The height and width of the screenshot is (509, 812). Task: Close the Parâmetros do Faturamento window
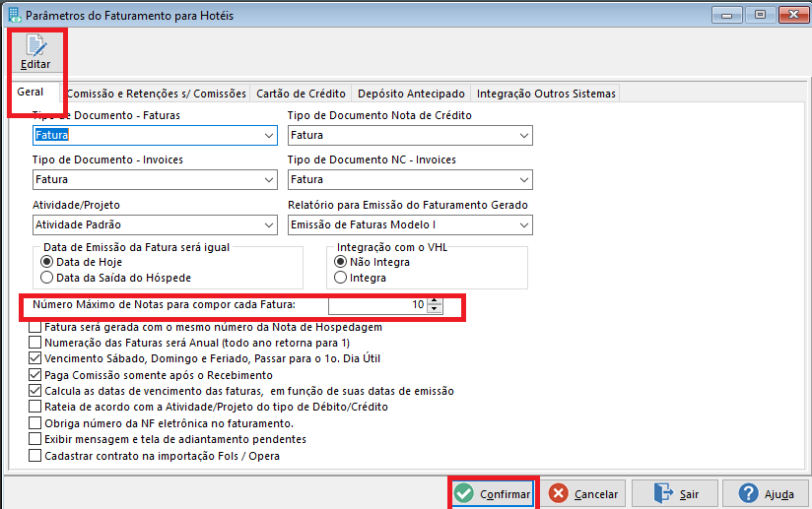793,15
